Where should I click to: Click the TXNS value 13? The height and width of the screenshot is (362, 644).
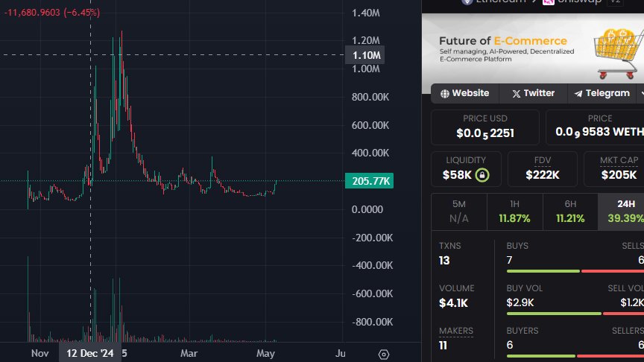pyautogui.click(x=444, y=261)
